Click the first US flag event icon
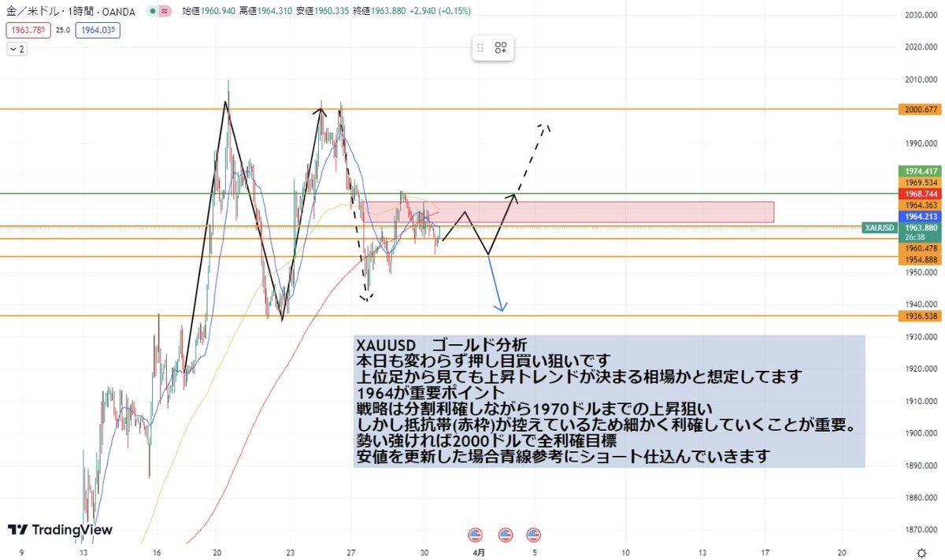Image resolution: width=945 pixels, height=560 pixels. (475, 535)
